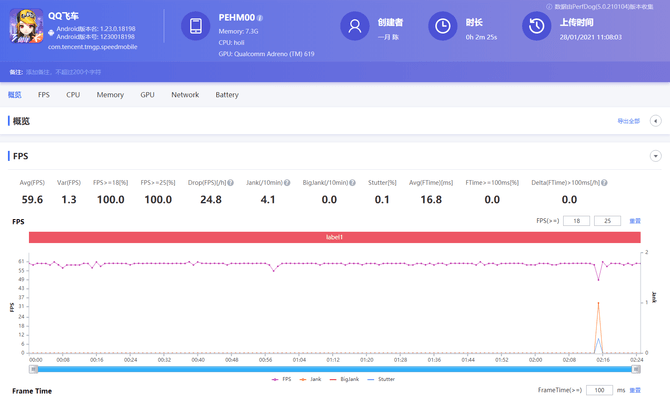Click right handle of timeline range slider
Viewport: 670px width, 396px height.
click(x=636, y=369)
